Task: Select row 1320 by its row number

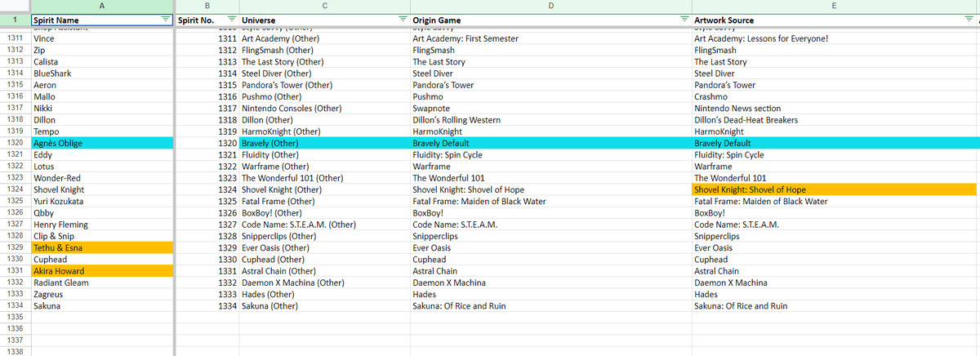Action: [15, 143]
